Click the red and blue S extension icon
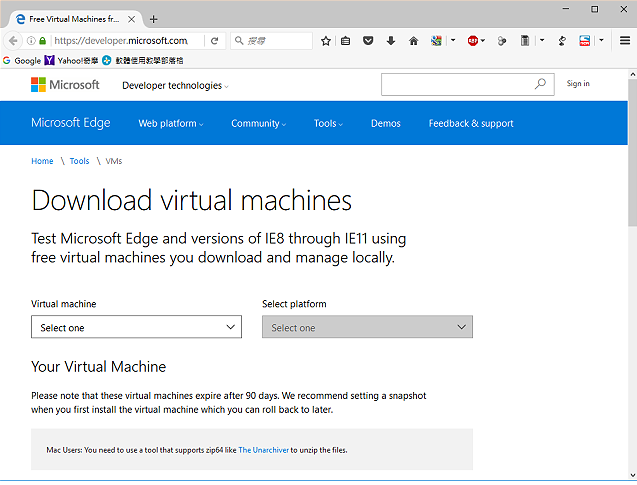637x485 pixels. (585, 41)
